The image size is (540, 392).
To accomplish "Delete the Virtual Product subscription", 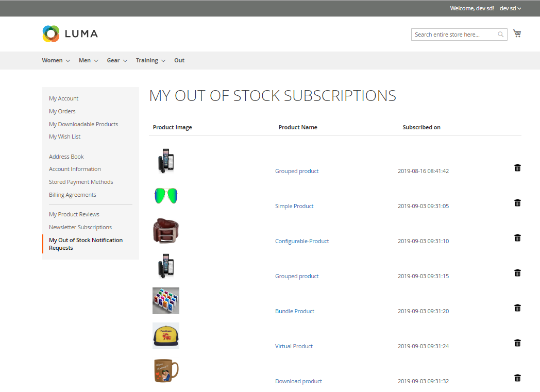I will 517,343.
